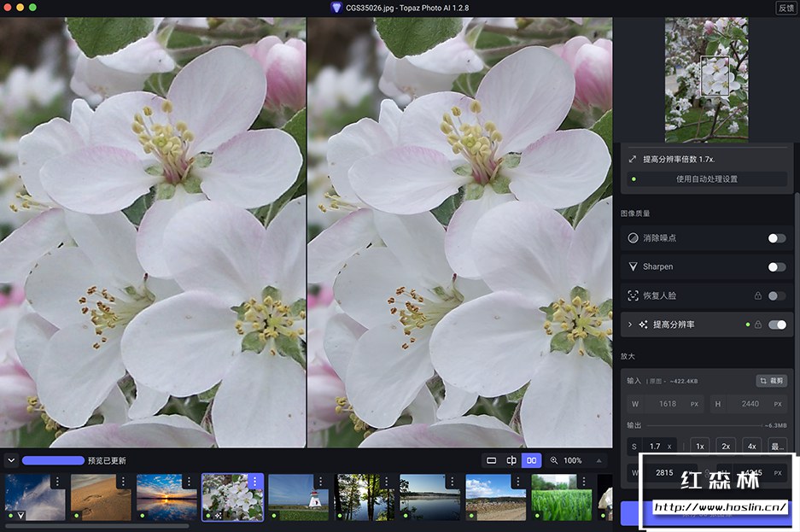Image resolution: width=800 pixels, height=532 pixels.
Task: Select the single view mode icon
Action: click(x=492, y=460)
